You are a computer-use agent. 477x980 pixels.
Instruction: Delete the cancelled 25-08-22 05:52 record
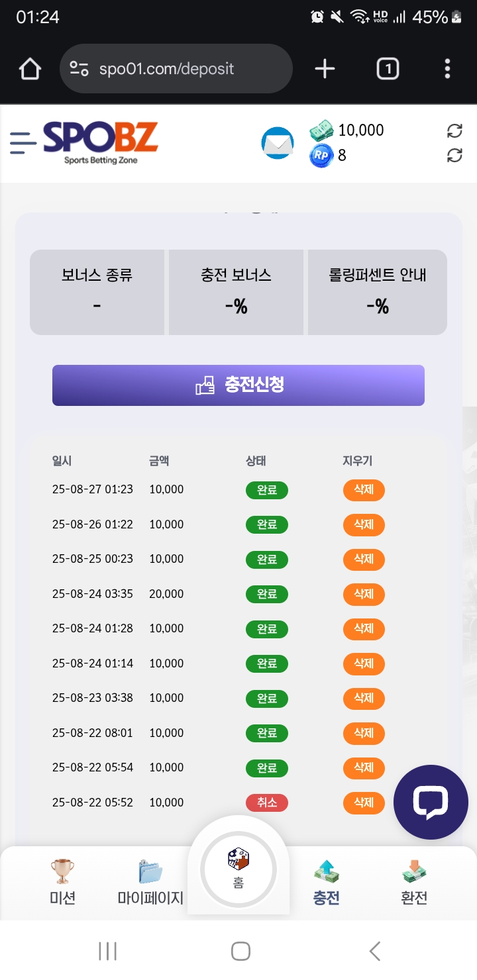coord(364,803)
